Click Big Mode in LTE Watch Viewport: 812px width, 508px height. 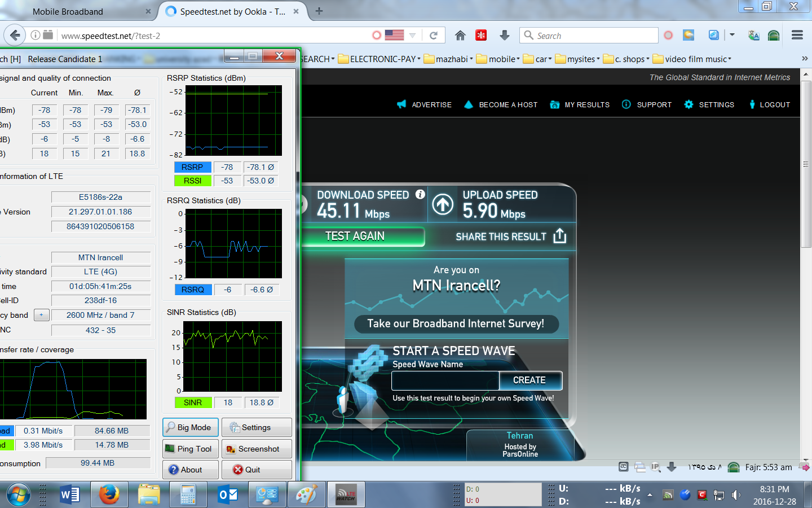191,427
